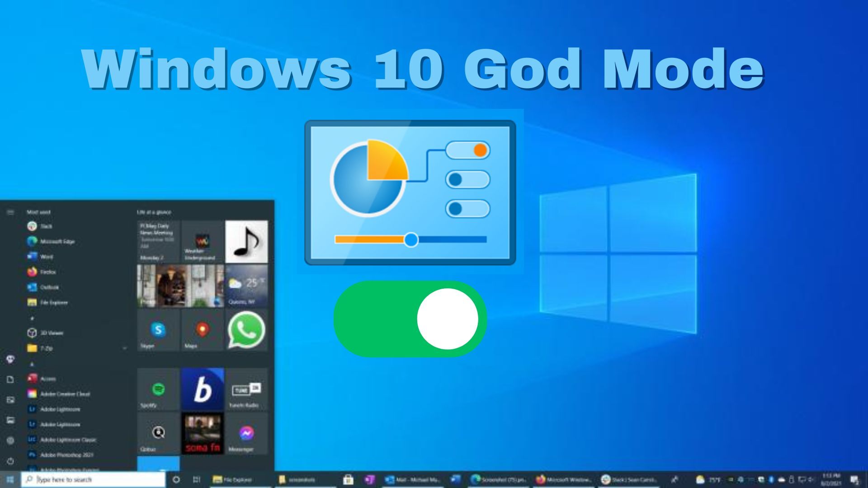Launch Adobe Photoshop 2021
868x488 pixels.
pyautogui.click(x=61, y=455)
